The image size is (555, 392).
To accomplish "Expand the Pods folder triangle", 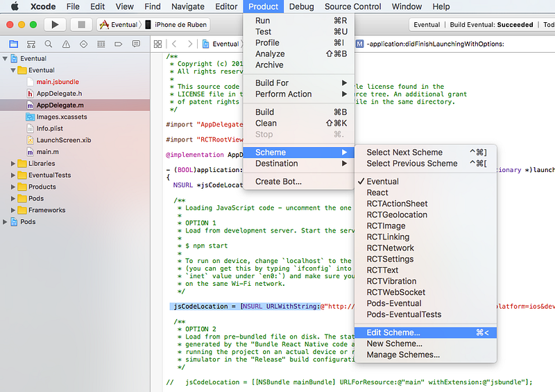I will tap(13, 198).
